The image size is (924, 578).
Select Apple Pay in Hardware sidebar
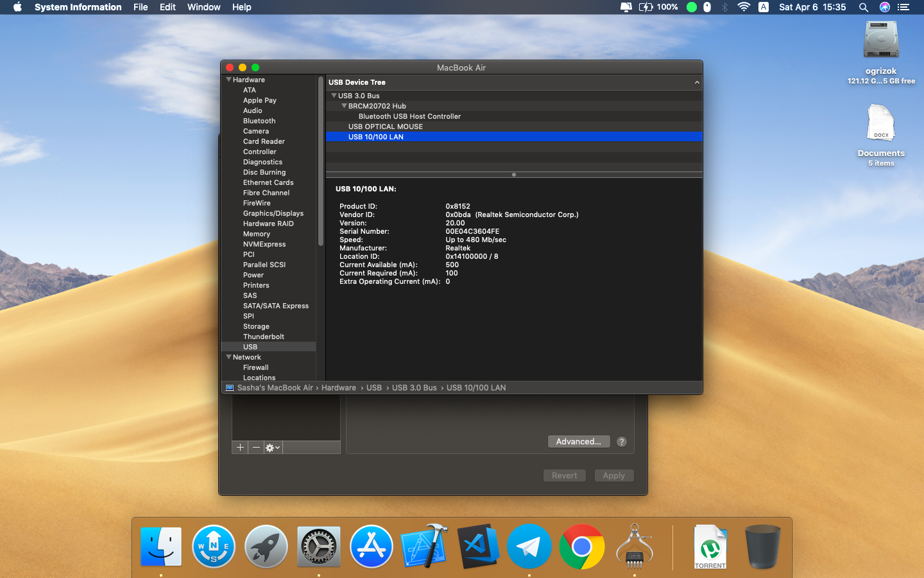coord(260,100)
